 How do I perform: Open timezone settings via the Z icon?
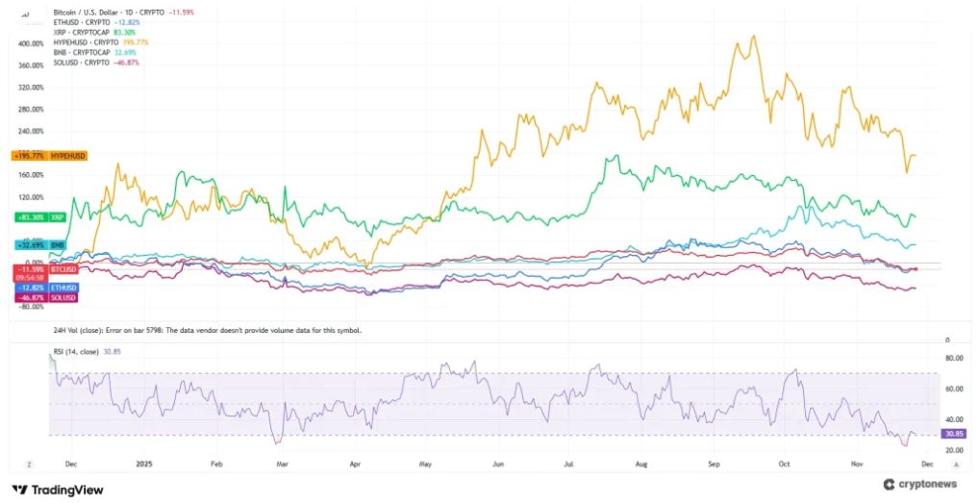[x=29, y=464]
